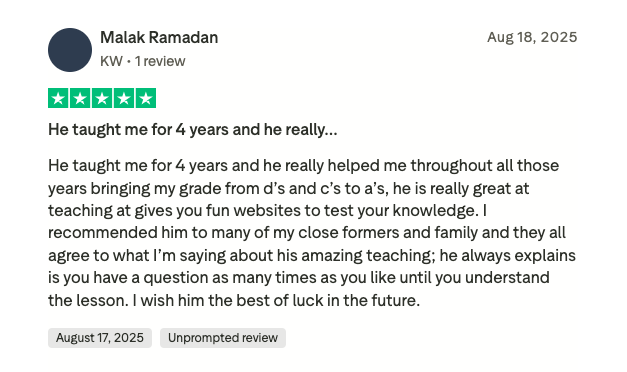627x372 pixels.
Task: Click the 'Unprompted review' label
Action: click(x=223, y=338)
